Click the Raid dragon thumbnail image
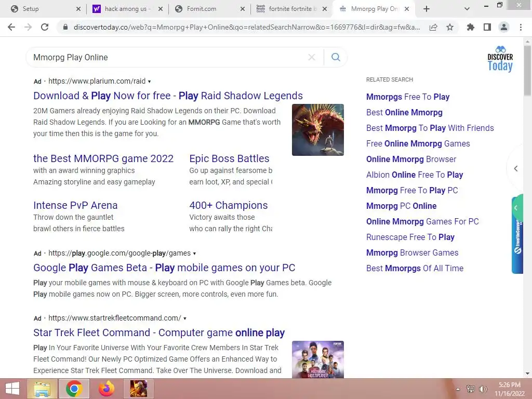This screenshot has width=532, height=399. pos(318,130)
